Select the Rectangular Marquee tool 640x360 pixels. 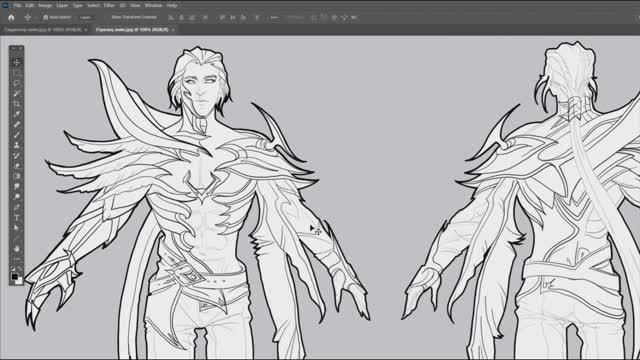(x=16, y=73)
